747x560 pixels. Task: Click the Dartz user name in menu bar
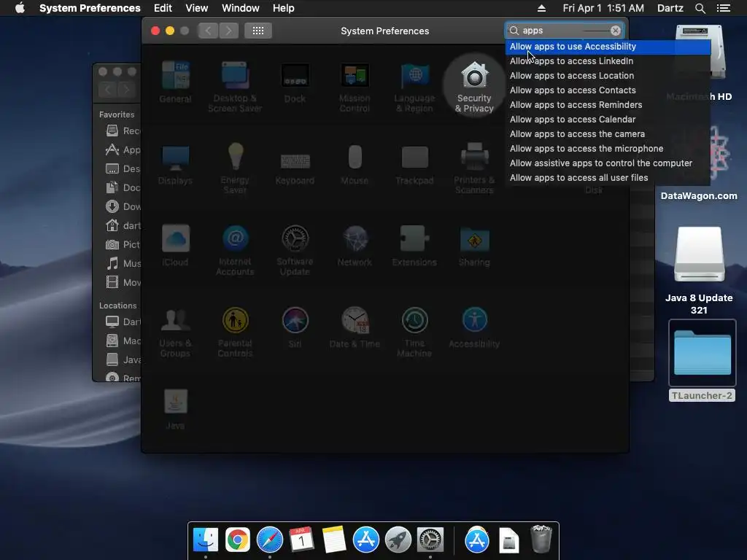point(670,8)
